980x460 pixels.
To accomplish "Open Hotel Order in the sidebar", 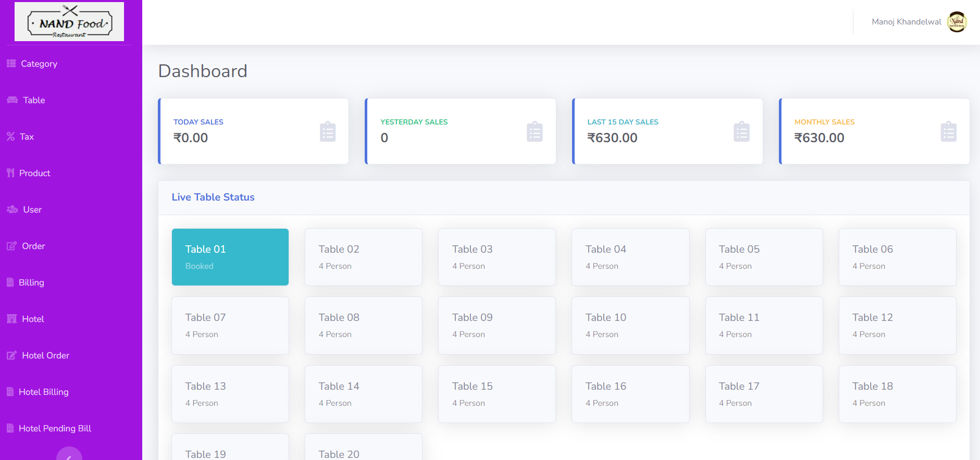I will (x=45, y=355).
